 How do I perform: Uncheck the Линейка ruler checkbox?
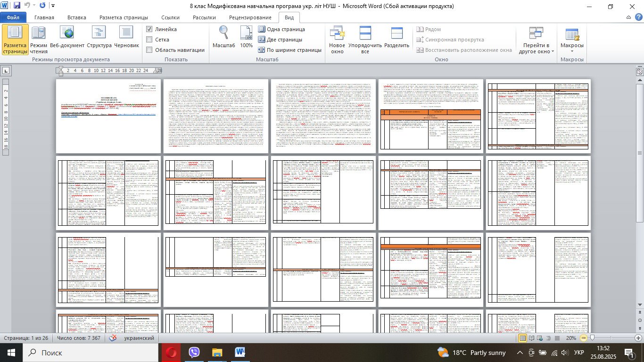pos(149,29)
